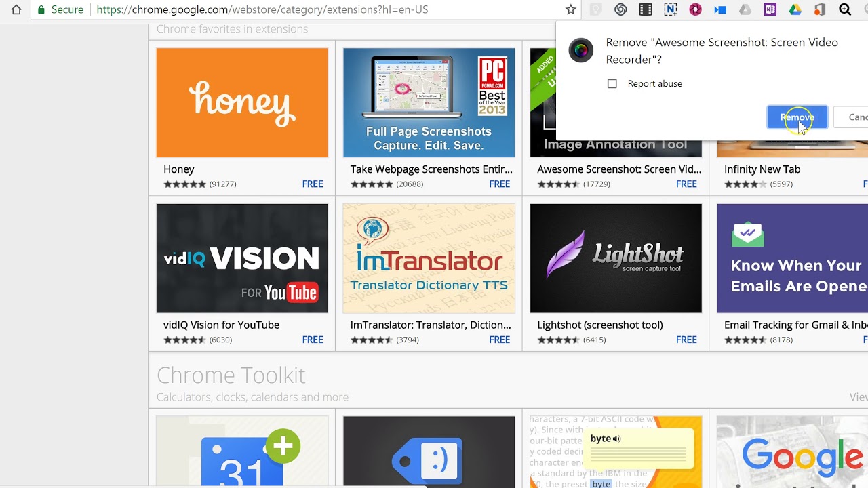Open the Google logo extension thumbnail
This screenshot has height=488, width=868.
(793, 451)
